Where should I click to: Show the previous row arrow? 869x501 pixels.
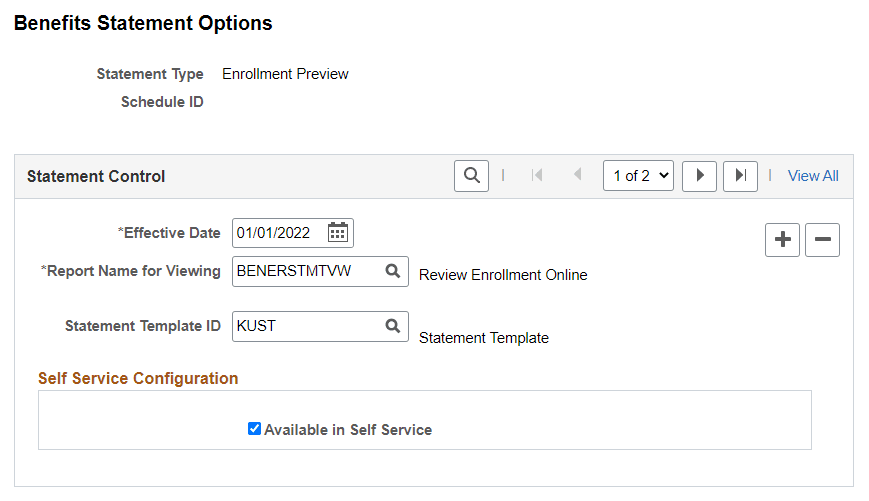[577, 176]
